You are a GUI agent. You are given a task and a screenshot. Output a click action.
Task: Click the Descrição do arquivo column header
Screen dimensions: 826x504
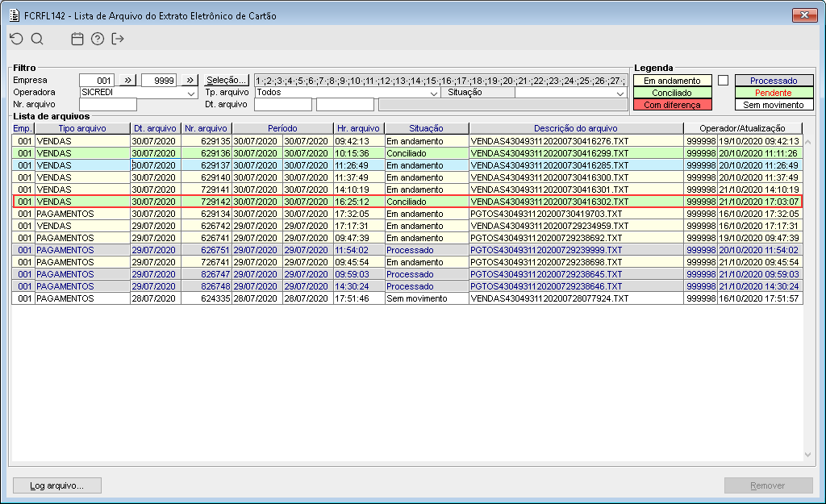(576, 128)
